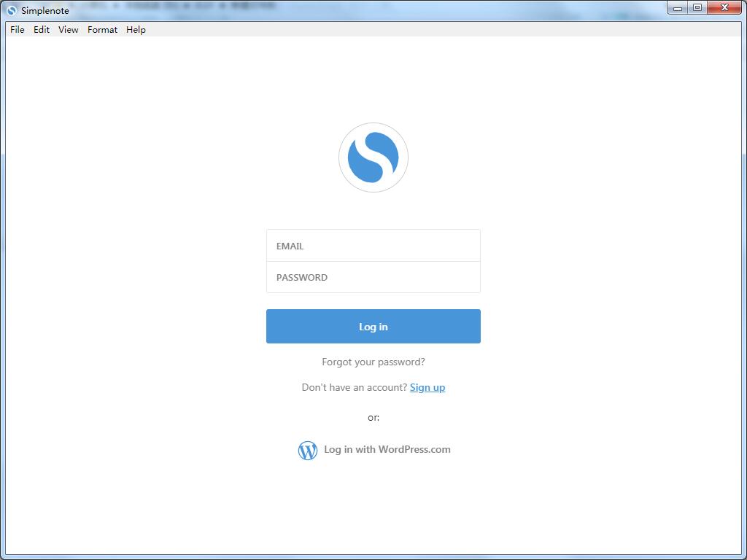Click the Simplenote logo above the login form
The image size is (747, 560).
[373, 157]
